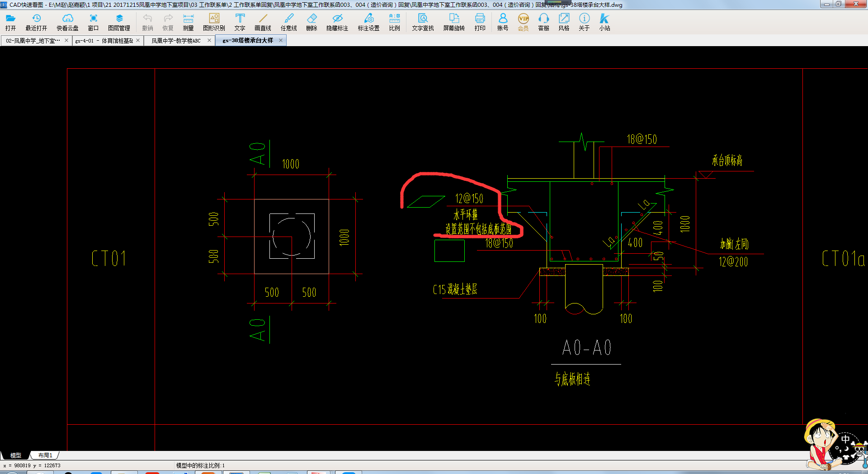Click the 中 input method indicator
The width and height of the screenshot is (868, 474).
point(845,439)
